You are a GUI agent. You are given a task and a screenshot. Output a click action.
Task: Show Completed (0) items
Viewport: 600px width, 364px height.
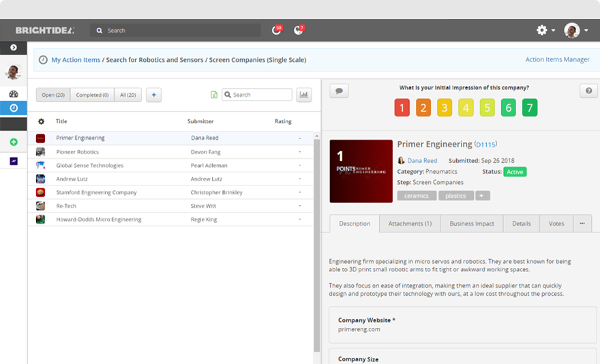[x=92, y=95]
